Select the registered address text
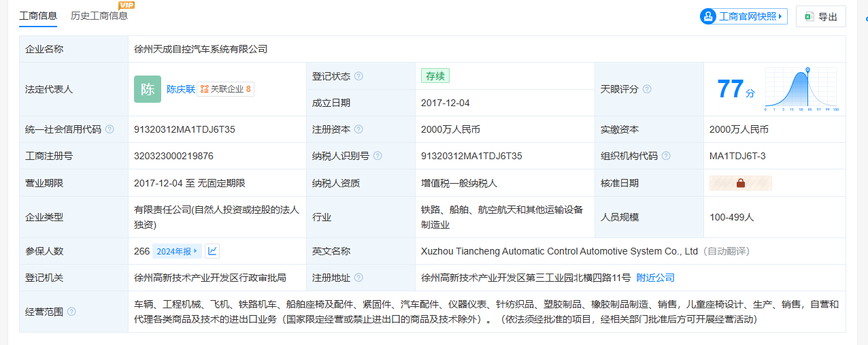The image size is (868, 345). 526,278
